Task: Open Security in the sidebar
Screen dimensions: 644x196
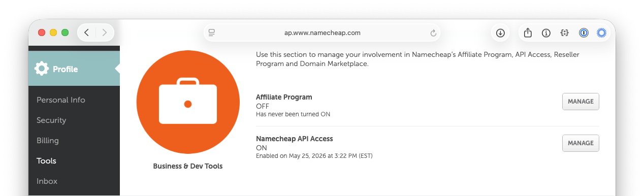Action: 51,120
